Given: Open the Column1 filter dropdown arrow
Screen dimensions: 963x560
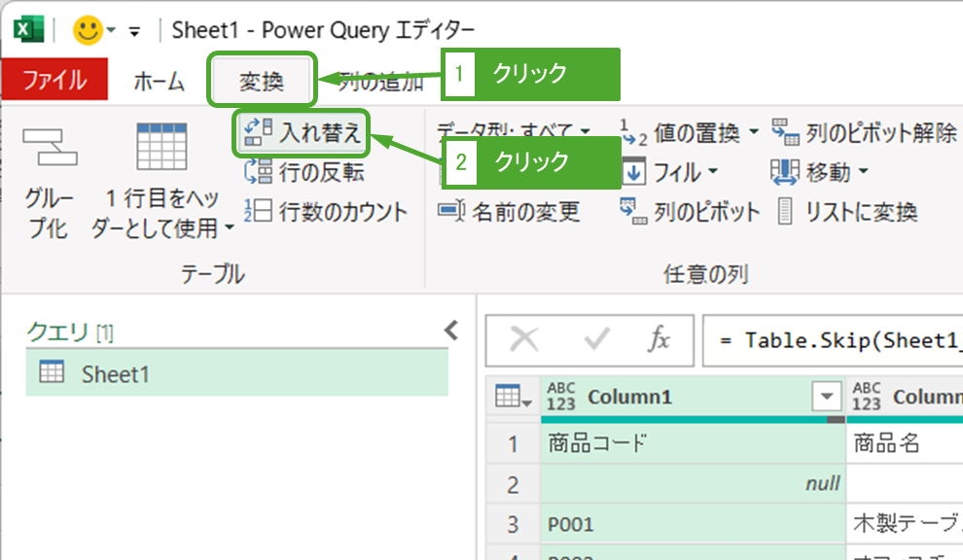Looking at the screenshot, I should (827, 397).
